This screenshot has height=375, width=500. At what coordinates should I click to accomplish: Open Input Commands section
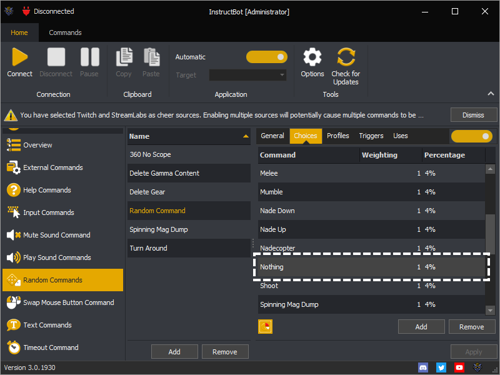(x=63, y=212)
